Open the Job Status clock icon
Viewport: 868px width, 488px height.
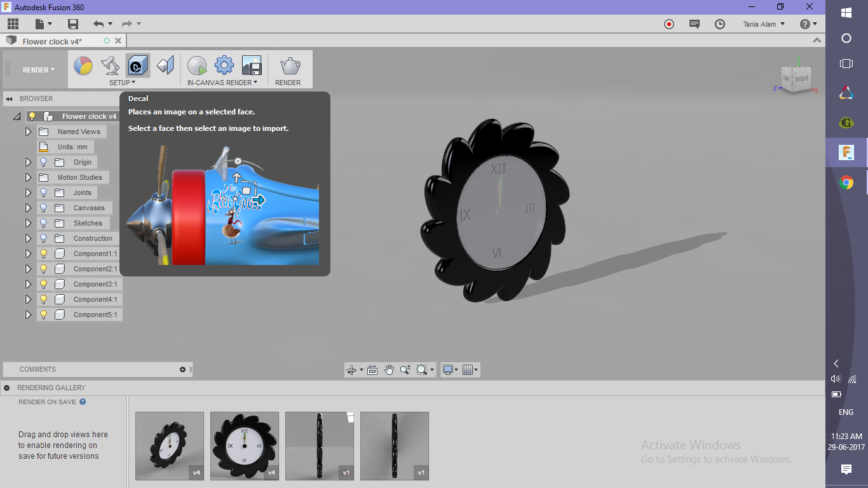720,24
